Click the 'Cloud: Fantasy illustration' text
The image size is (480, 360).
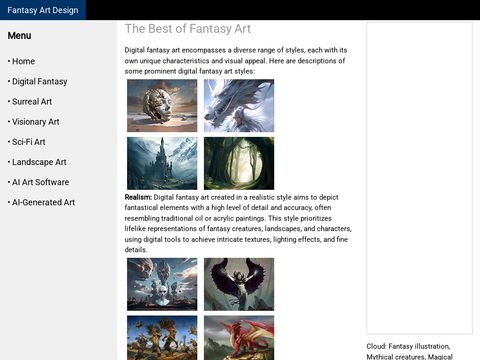408,346
